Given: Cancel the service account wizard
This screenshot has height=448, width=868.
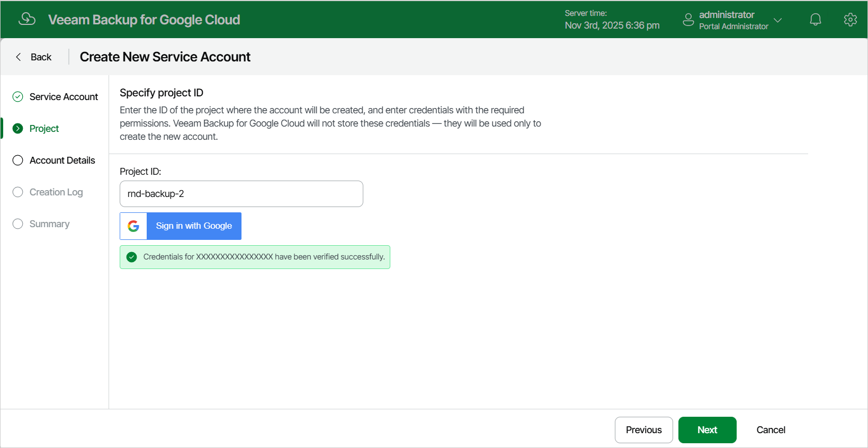Looking at the screenshot, I should [x=771, y=430].
